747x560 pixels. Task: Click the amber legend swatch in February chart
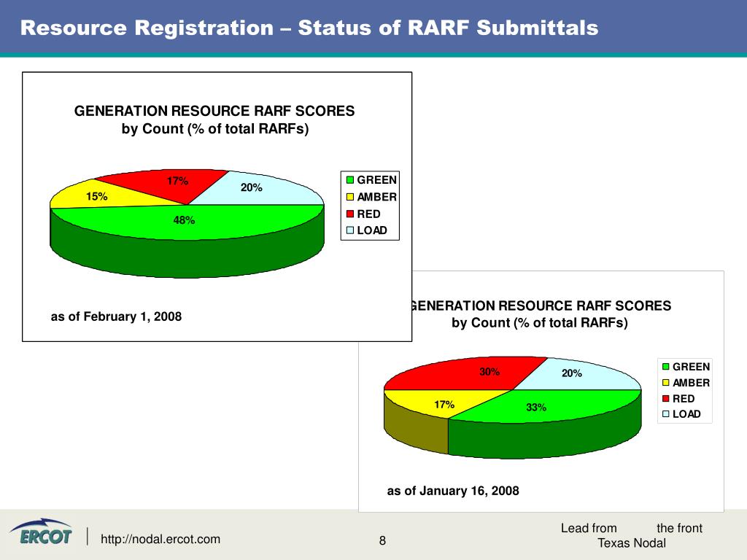350,197
